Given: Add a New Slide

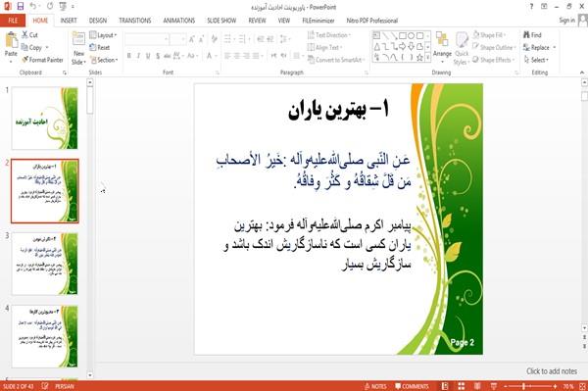Looking at the screenshot, I should [78, 48].
